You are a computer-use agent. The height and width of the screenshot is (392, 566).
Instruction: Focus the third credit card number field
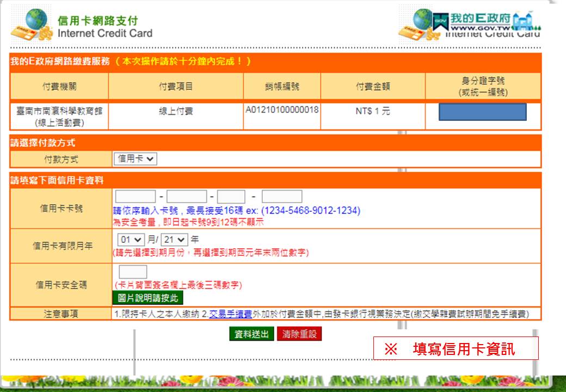pyautogui.click(x=231, y=197)
